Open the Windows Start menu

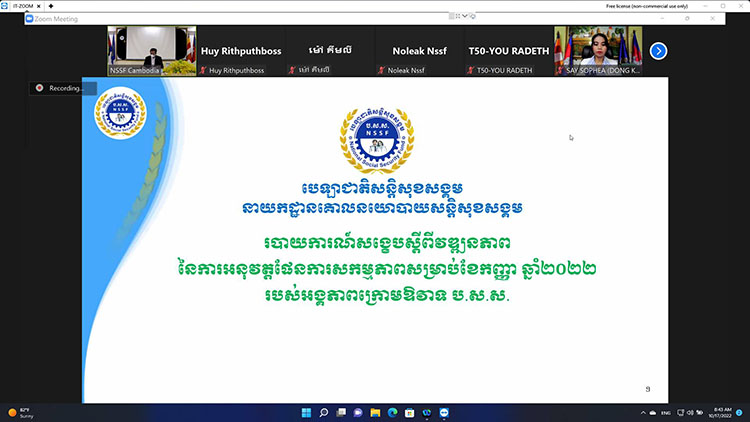click(x=306, y=412)
